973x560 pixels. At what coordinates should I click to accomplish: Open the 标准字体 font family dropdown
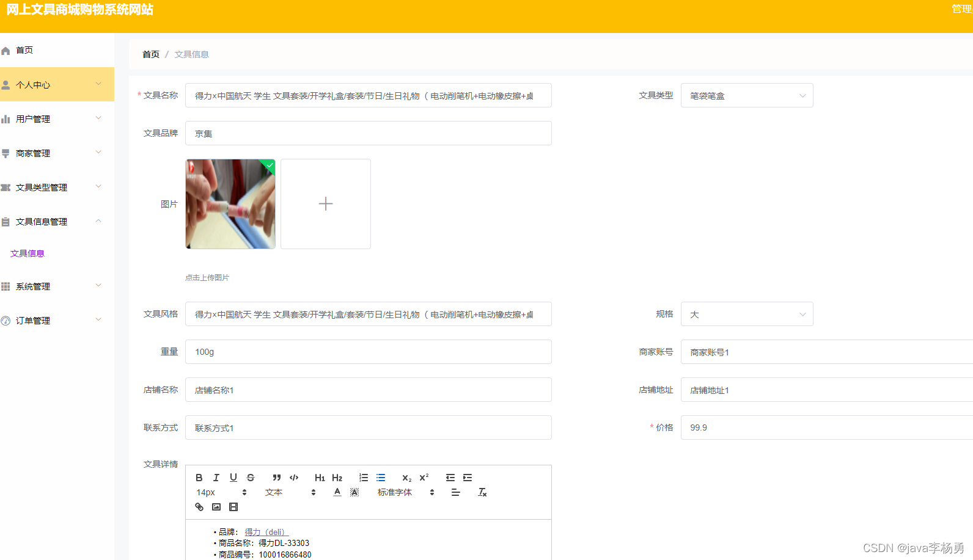[406, 492]
